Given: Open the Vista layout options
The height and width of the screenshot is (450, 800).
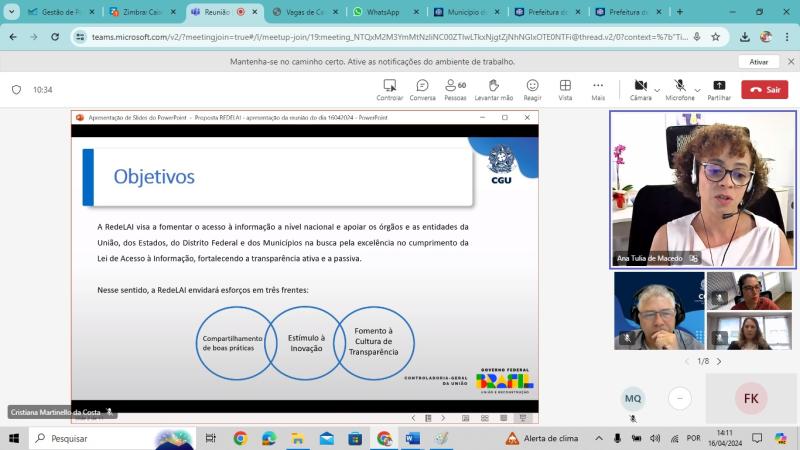Looking at the screenshot, I should tap(565, 90).
